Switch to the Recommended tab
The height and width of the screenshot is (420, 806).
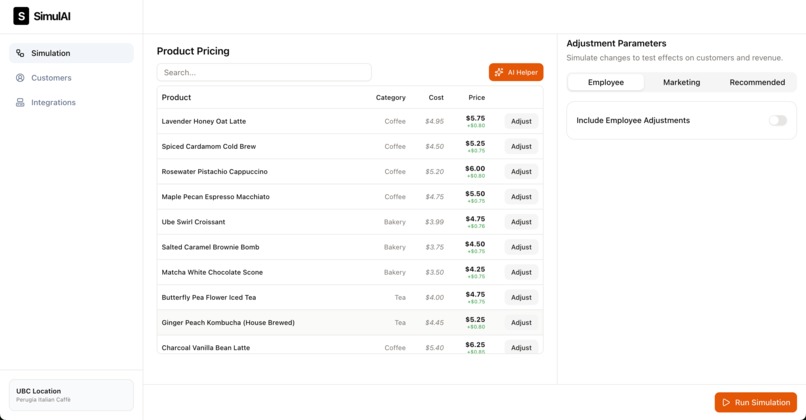757,82
